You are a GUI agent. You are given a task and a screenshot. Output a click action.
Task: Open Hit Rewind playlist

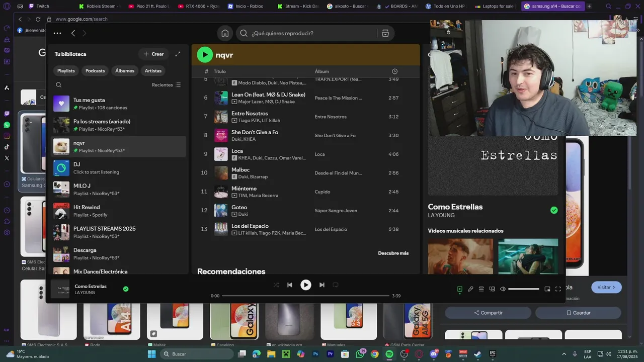(x=119, y=211)
